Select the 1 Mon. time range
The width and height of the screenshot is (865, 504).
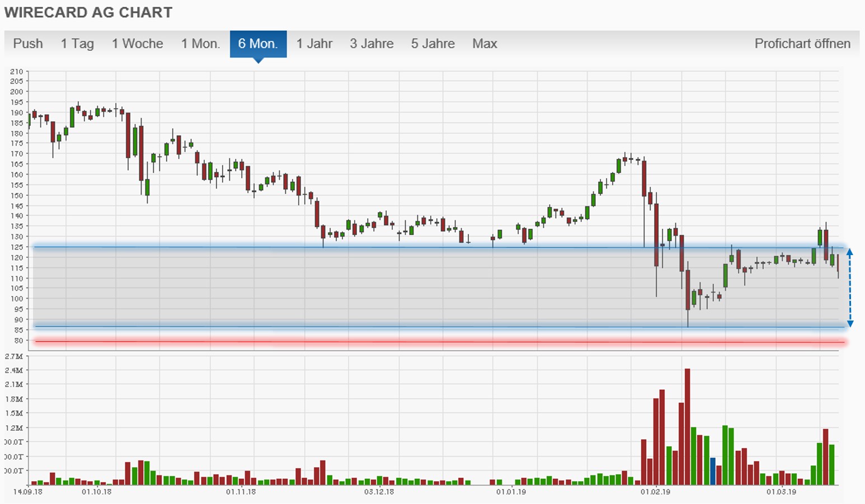pyautogui.click(x=200, y=44)
